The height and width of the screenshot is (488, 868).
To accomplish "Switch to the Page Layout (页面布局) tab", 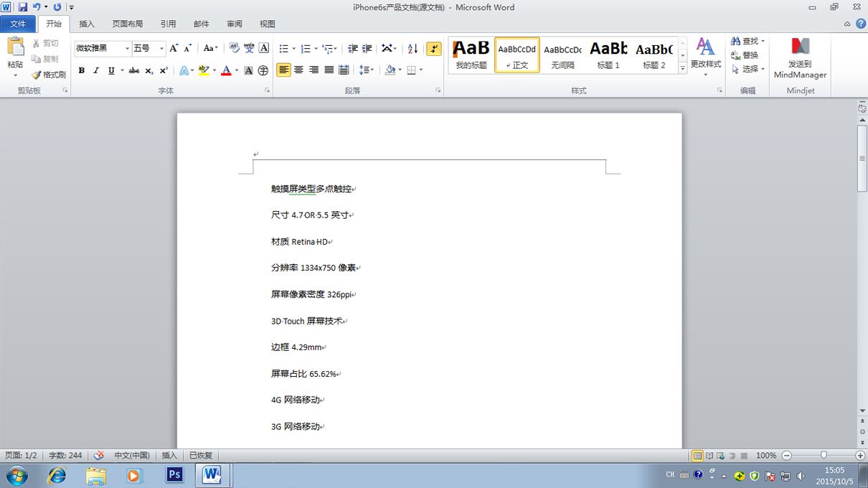I will [x=128, y=24].
